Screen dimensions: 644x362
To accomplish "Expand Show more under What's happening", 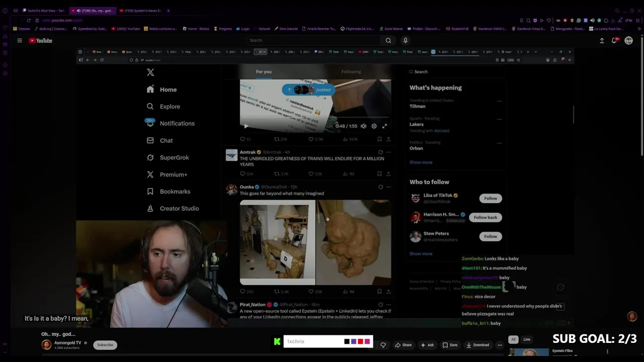I will click(421, 162).
